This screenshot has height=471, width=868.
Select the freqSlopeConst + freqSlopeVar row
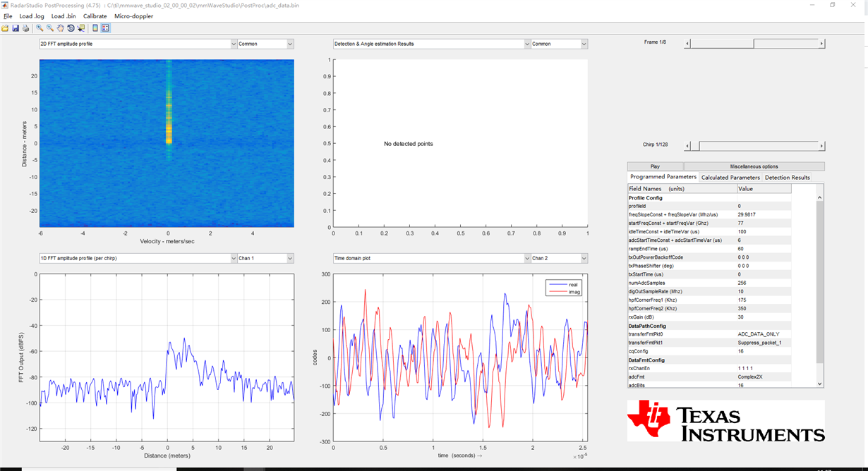[x=709, y=214]
